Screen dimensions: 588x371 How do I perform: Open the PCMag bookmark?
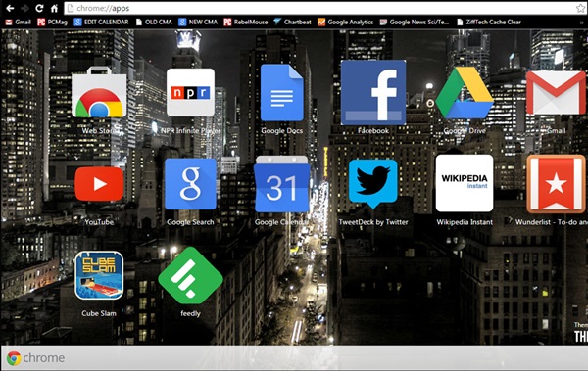52,22
